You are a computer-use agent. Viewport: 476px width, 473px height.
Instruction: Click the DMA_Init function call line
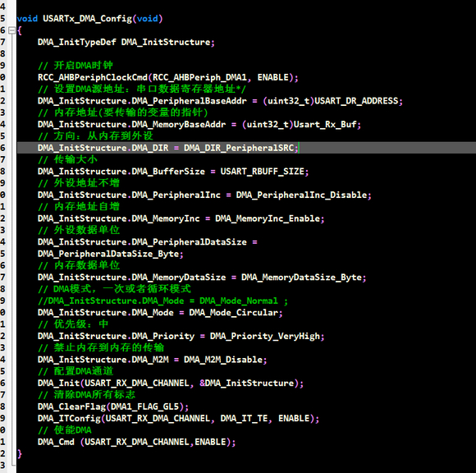(x=171, y=383)
